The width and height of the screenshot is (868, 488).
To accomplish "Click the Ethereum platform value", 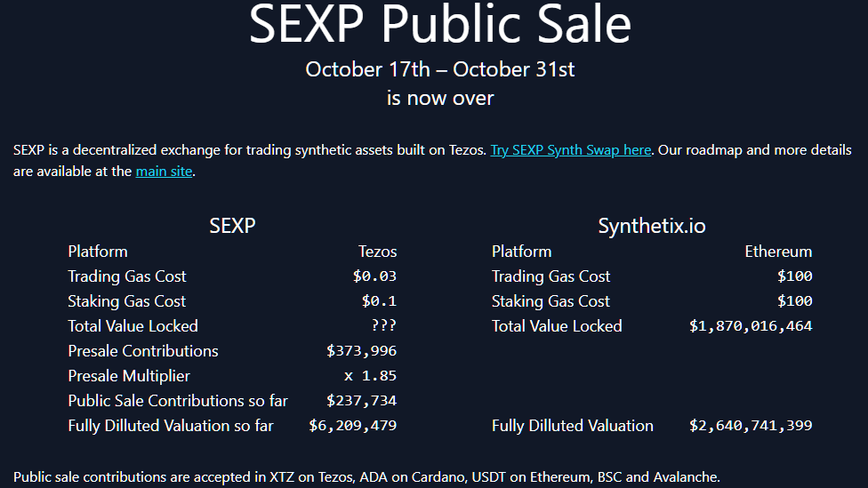I will (778, 252).
